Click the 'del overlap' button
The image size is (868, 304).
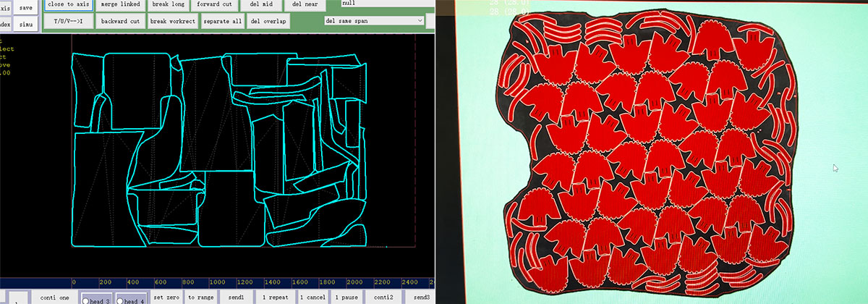click(x=268, y=22)
